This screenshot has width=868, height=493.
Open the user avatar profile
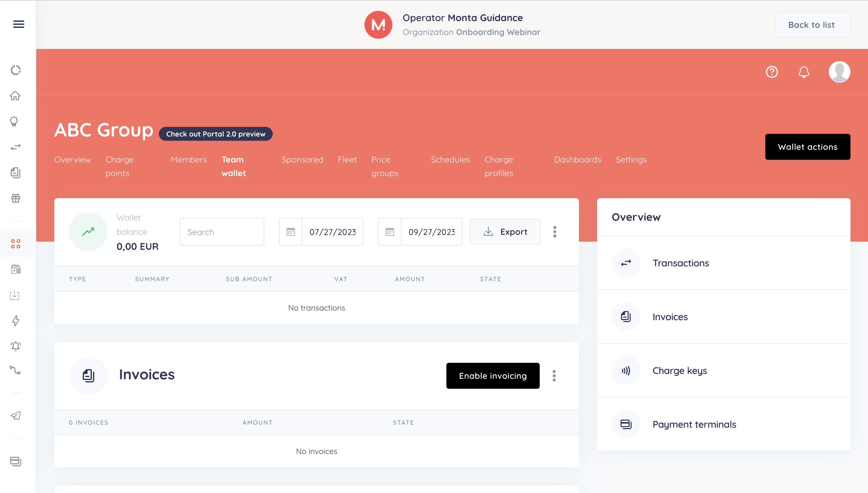click(x=839, y=72)
